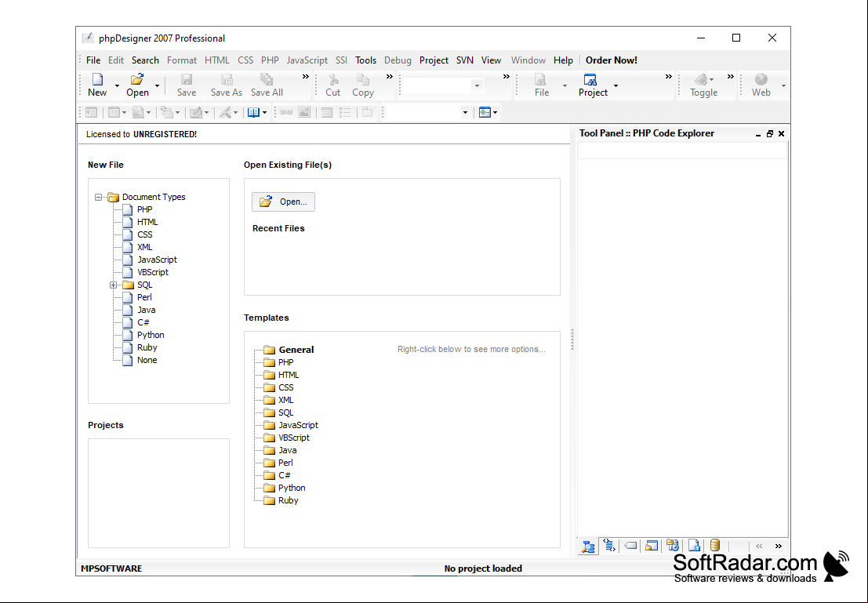Click the Save floppy disk icon

click(187, 80)
